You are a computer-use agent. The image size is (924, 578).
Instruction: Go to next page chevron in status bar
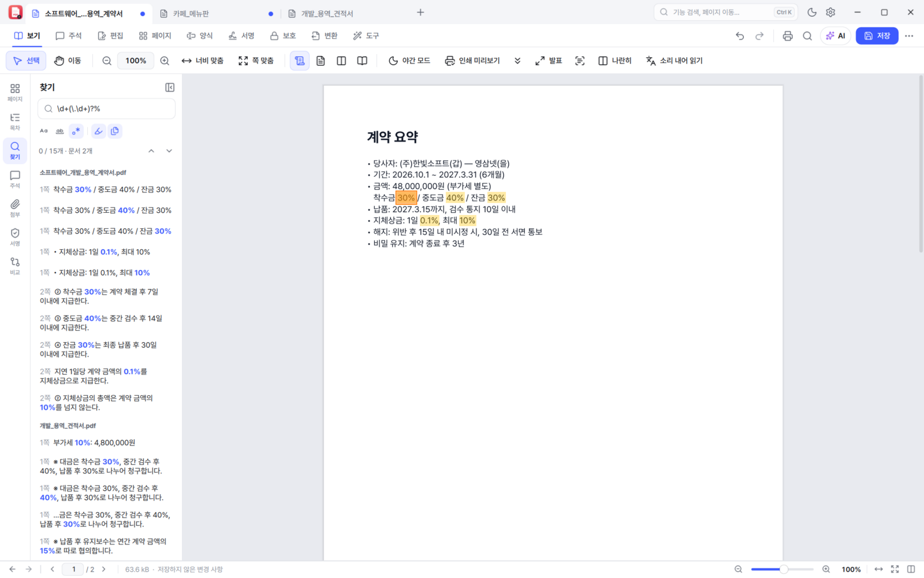104,569
